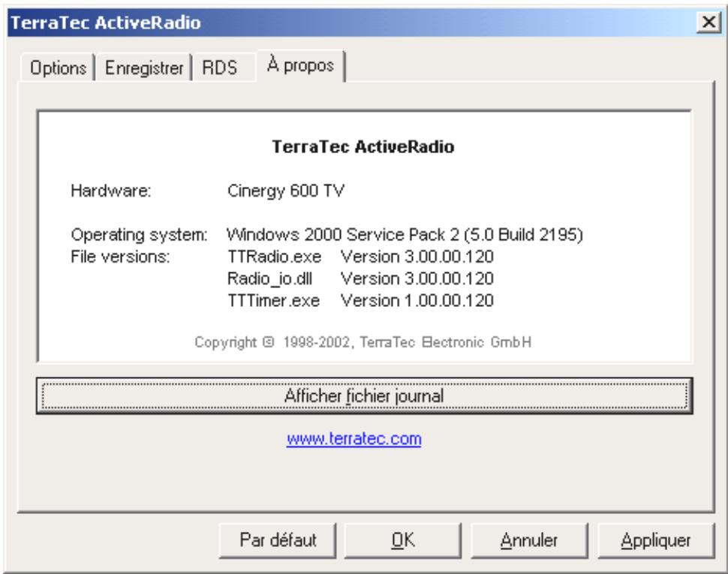Restore settings with Par défaut button

(x=278, y=540)
